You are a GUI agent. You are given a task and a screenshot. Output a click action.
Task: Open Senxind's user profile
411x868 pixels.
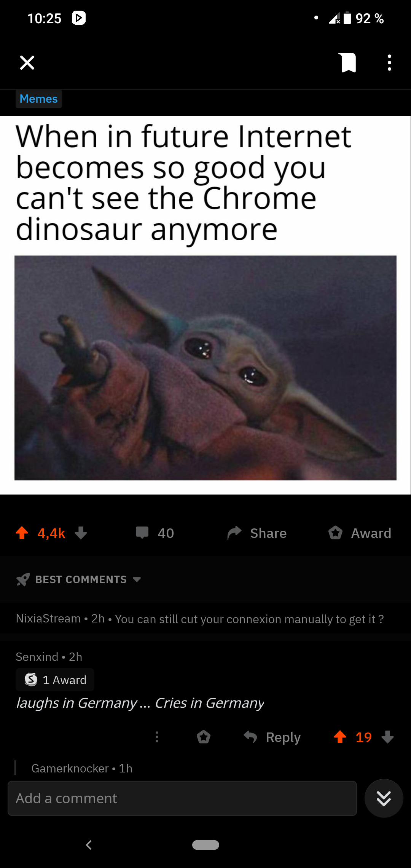37,657
